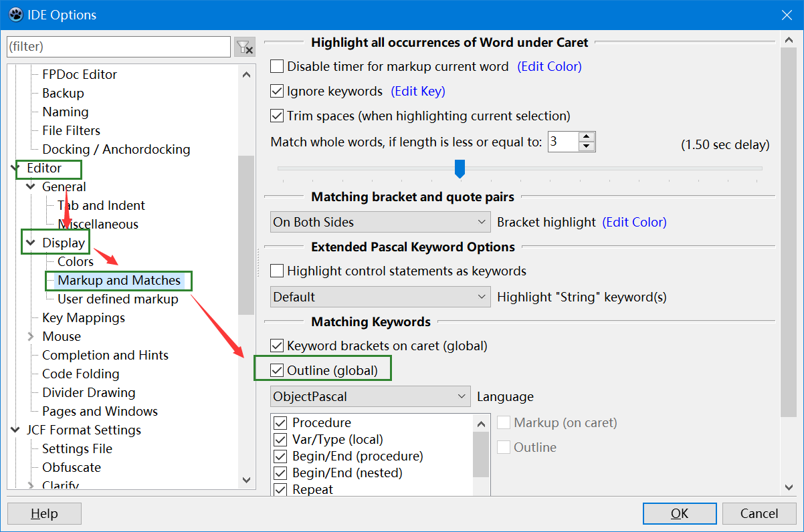The width and height of the screenshot is (804, 532).
Task: Select Colors in the options tree
Action: click(75, 262)
